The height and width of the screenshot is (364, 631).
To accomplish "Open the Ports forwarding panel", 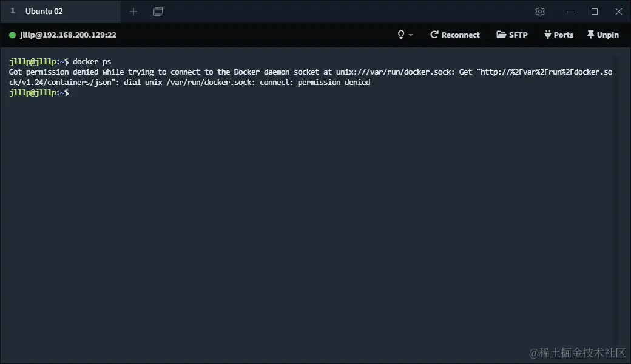I will click(559, 35).
